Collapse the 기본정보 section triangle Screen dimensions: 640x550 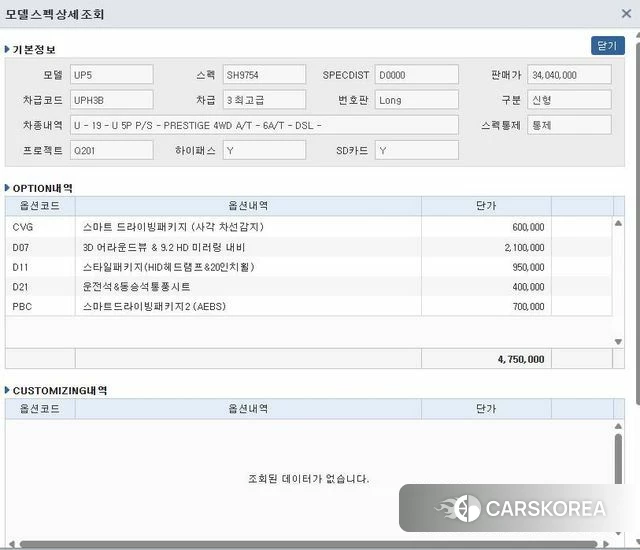pos(7,49)
